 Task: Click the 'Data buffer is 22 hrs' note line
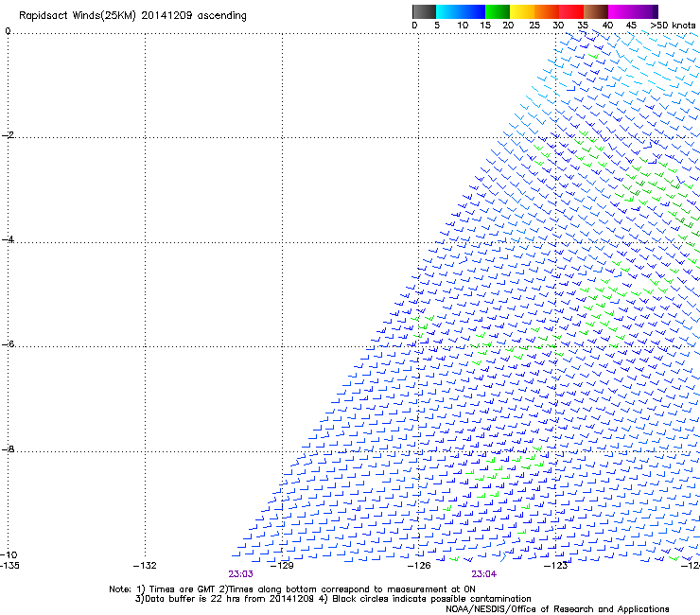(x=333, y=599)
